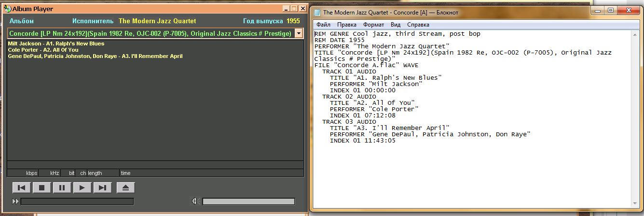Open the Файл menu in Notepad

click(324, 25)
